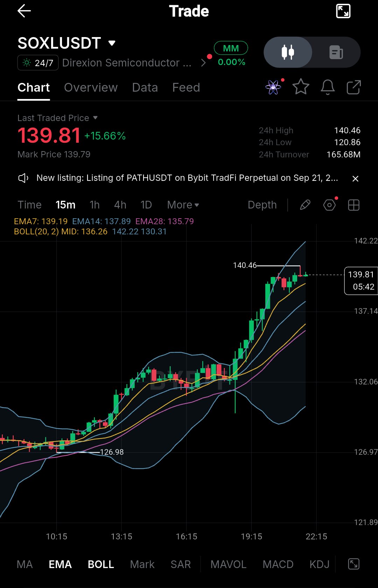Screen dimensions: 378x588
Task: Toggle the EMA indicator
Action: tap(60, 564)
